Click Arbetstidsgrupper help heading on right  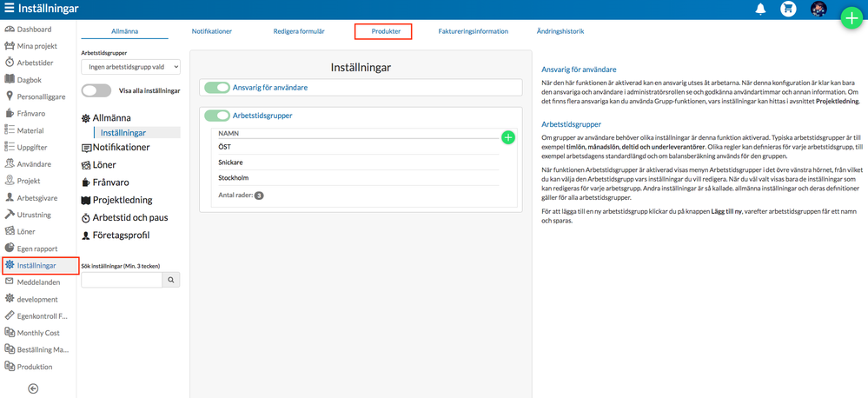(x=572, y=124)
